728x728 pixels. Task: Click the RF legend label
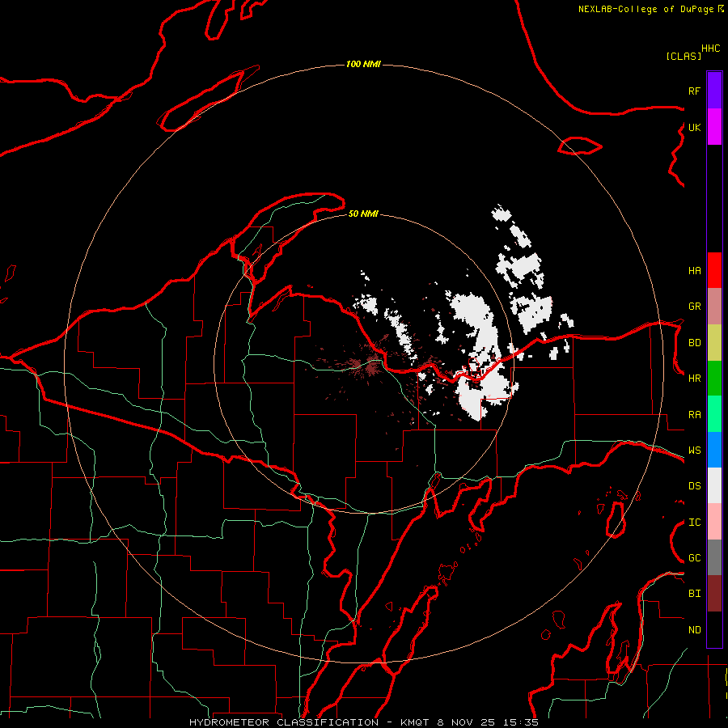(x=694, y=91)
